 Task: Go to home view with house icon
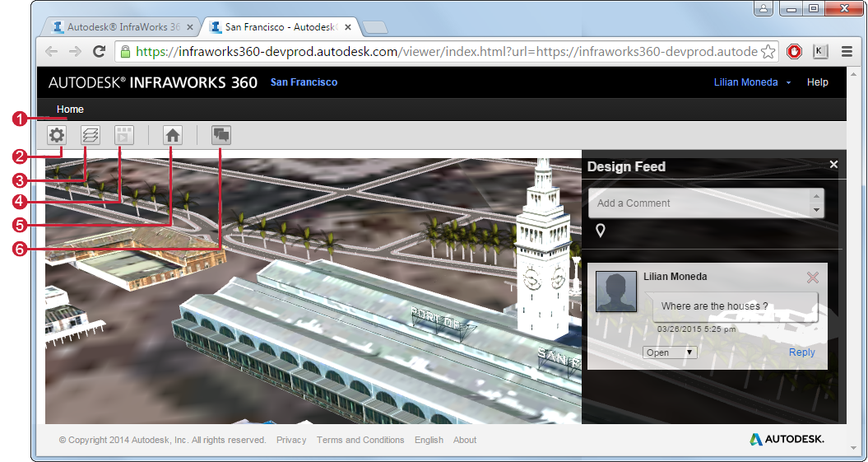173,135
